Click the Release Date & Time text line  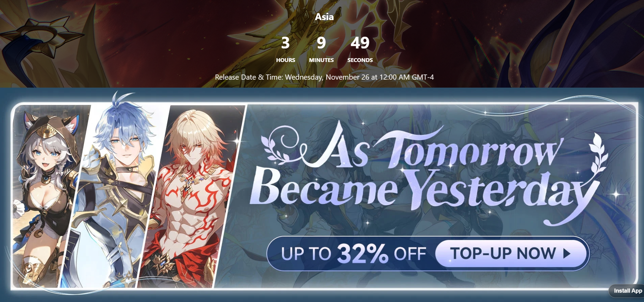click(x=324, y=77)
